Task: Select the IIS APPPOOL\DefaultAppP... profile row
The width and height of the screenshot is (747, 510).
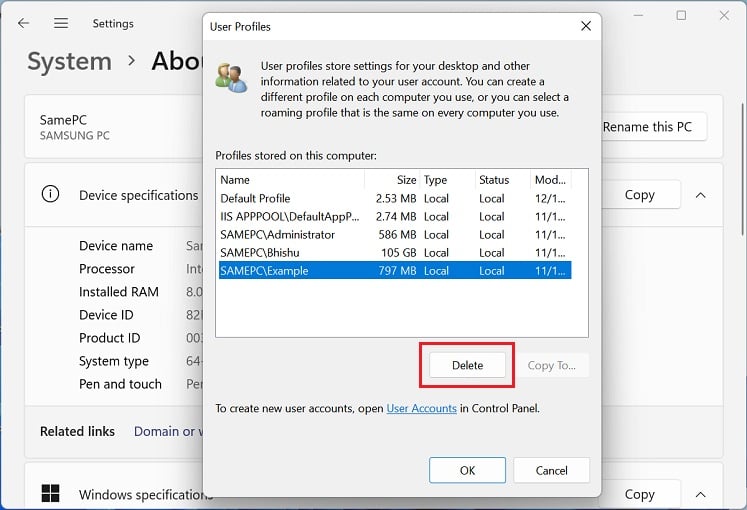Action: (395, 216)
